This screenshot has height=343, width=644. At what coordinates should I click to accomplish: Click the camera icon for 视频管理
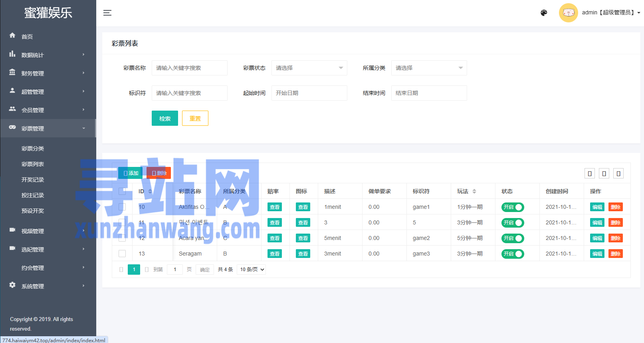click(12, 230)
